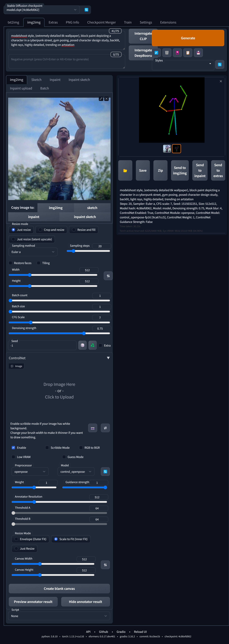229x644 pixels.
Task: Apply selected styles clipboard icon
Action: pos(188,53)
